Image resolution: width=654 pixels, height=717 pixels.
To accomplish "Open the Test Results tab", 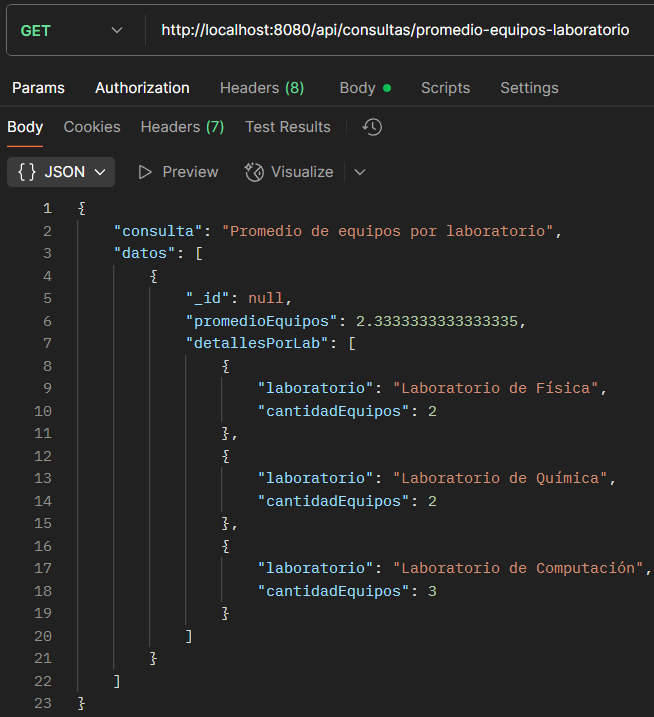I will coord(288,127).
